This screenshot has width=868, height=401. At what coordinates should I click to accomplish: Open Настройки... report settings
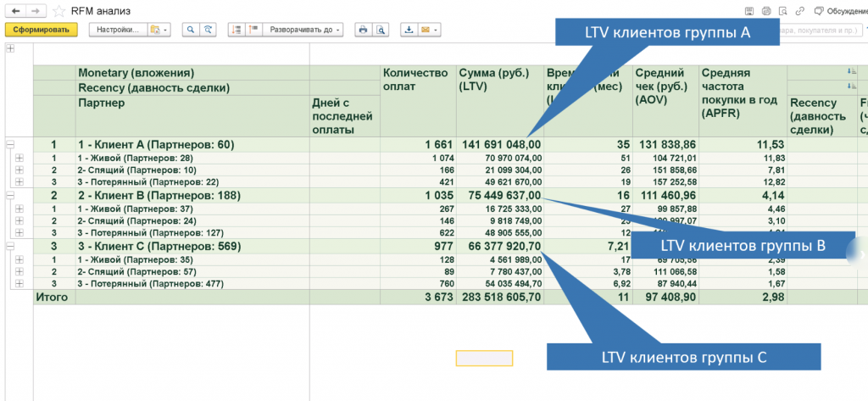pyautogui.click(x=118, y=30)
